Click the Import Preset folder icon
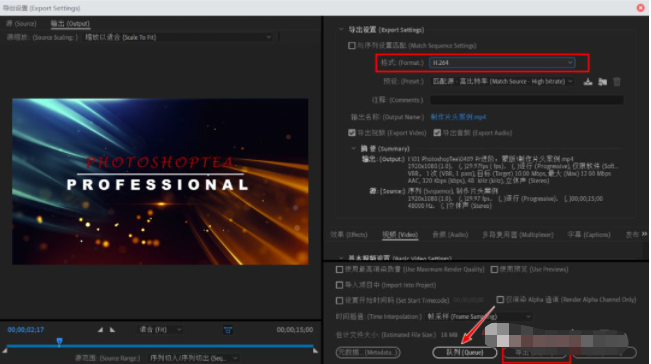The width and height of the screenshot is (651, 364). (602, 82)
